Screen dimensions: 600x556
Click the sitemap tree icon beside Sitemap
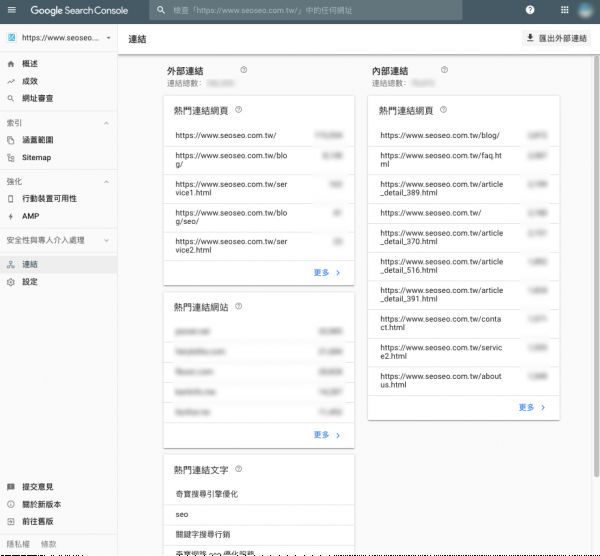coord(11,158)
